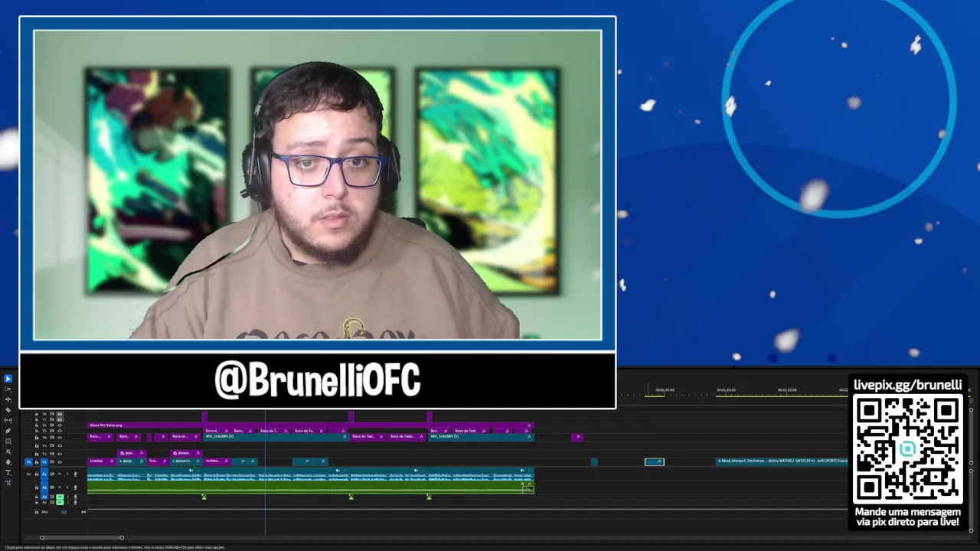Toggle track V8 output visibility
Screen dimensions: 980x551
click(60, 414)
